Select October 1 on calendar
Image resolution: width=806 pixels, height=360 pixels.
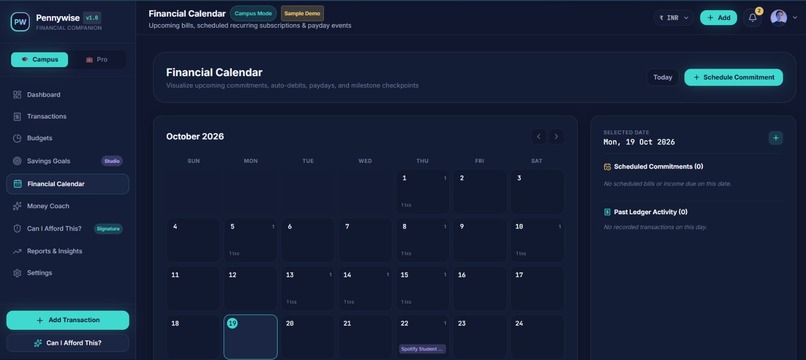pos(423,192)
